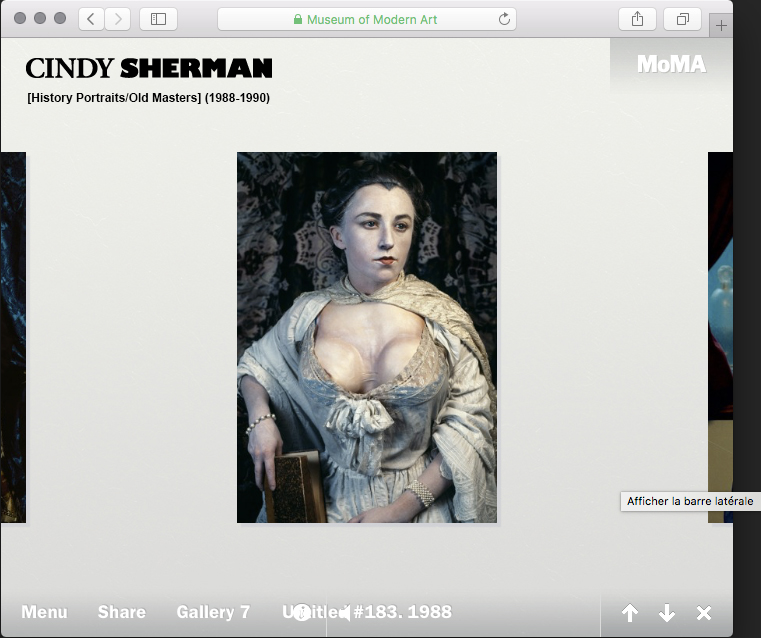761x638 pixels.
Task: Click the down arrow in bottom bar
Action: pyautogui.click(x=667, y=613)
